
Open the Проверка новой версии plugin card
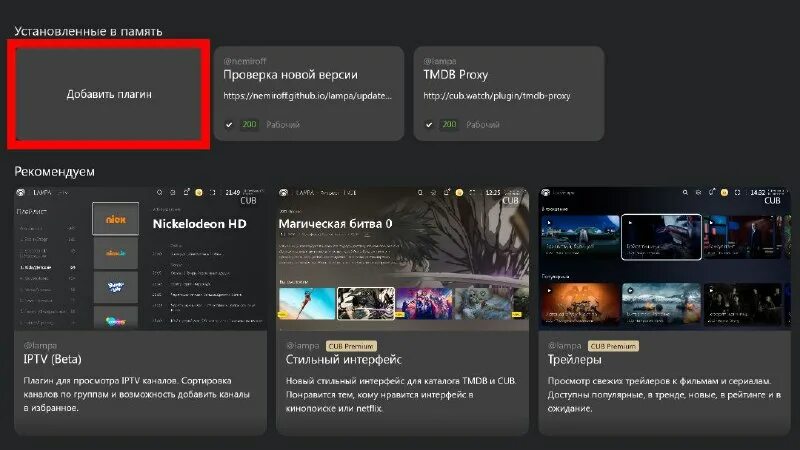coord(309,93)
